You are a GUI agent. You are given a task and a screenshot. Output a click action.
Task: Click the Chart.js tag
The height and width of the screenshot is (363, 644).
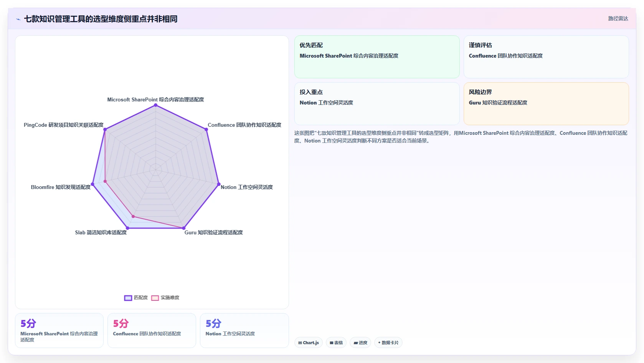(309, 343)
